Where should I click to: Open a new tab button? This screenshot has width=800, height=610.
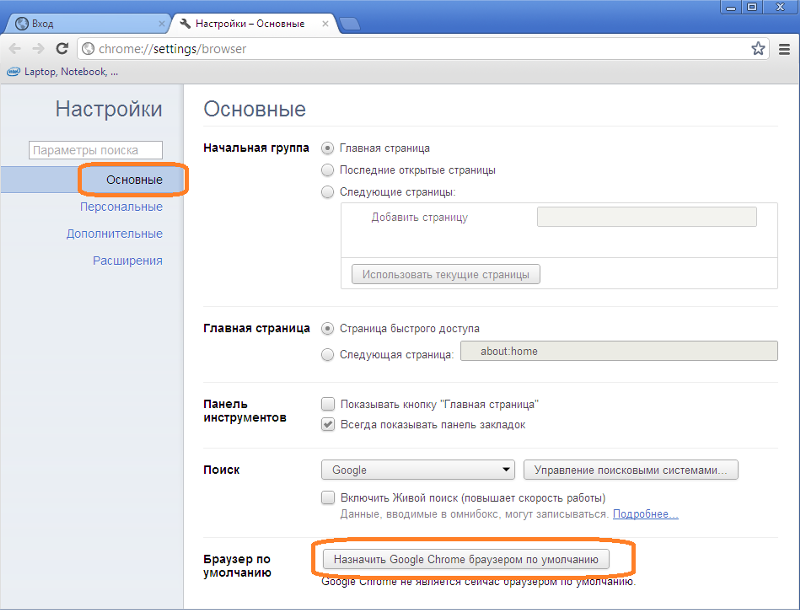[350, 23]
